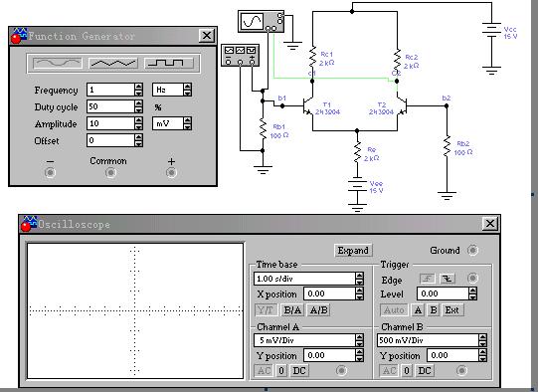This screenshot has height=392, width=538.
Task: Set trigger source to Ext
Action: (452, 310)
